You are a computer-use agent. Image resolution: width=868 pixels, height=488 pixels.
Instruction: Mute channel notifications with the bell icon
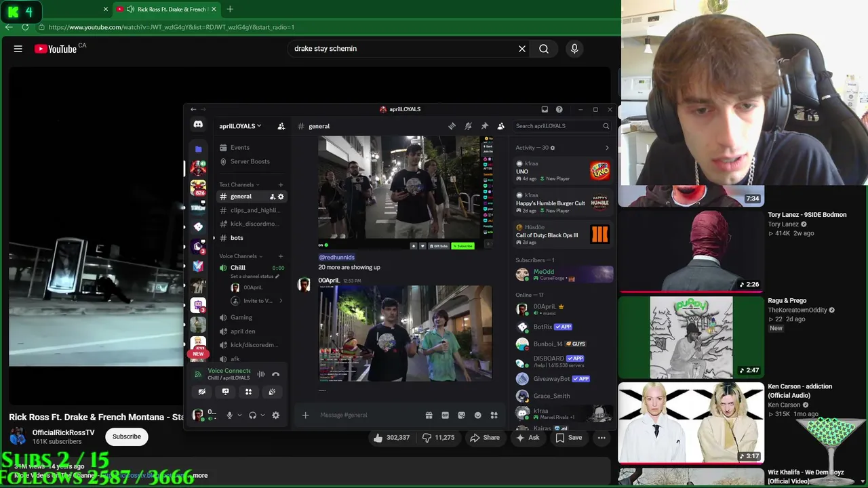[468, 126]
